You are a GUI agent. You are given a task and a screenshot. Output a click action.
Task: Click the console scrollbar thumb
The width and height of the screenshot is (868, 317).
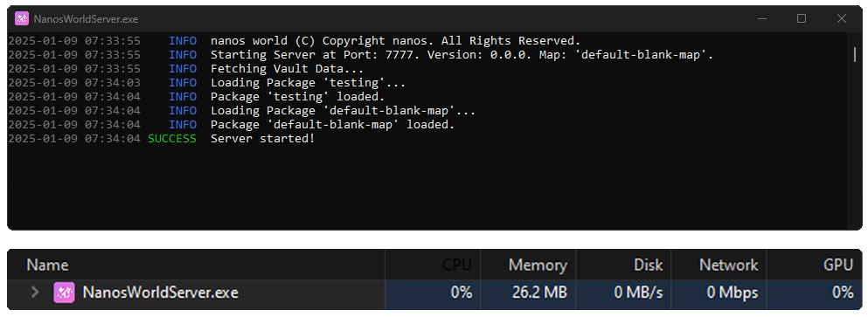point(855,54)
